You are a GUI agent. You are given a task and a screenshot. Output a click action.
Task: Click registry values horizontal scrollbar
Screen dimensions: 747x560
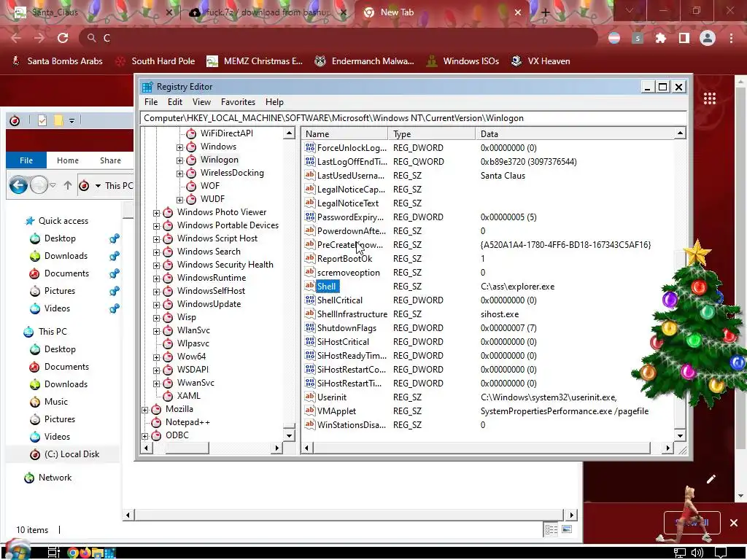pyautogui.click(x=481, y=448)
